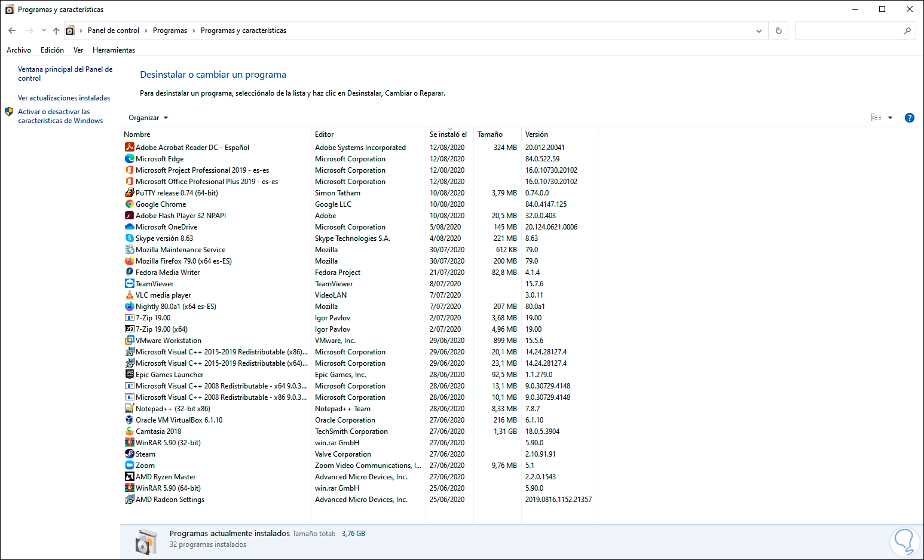924x560 pixels.
Task: Click the Adobe Flash Player icon
Action: (129, 215)
